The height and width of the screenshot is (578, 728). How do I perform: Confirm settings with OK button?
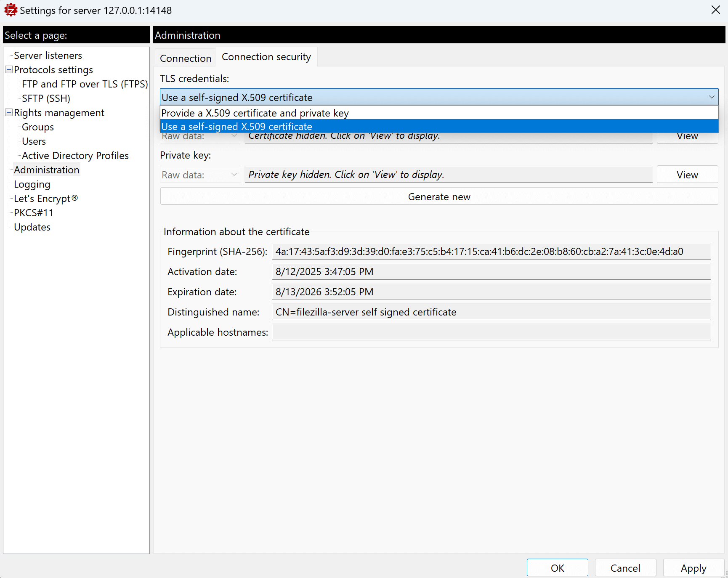point(557,568)
